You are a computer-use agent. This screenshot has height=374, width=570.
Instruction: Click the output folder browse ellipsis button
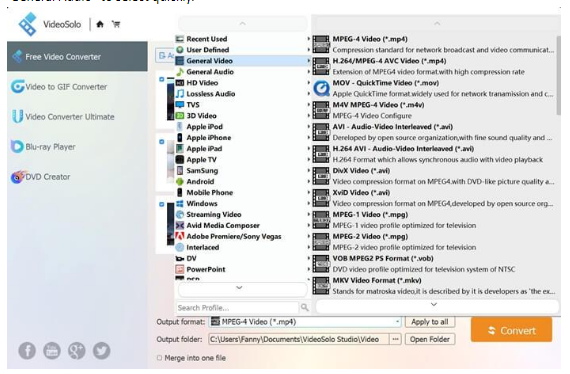[x=395, y=339]
